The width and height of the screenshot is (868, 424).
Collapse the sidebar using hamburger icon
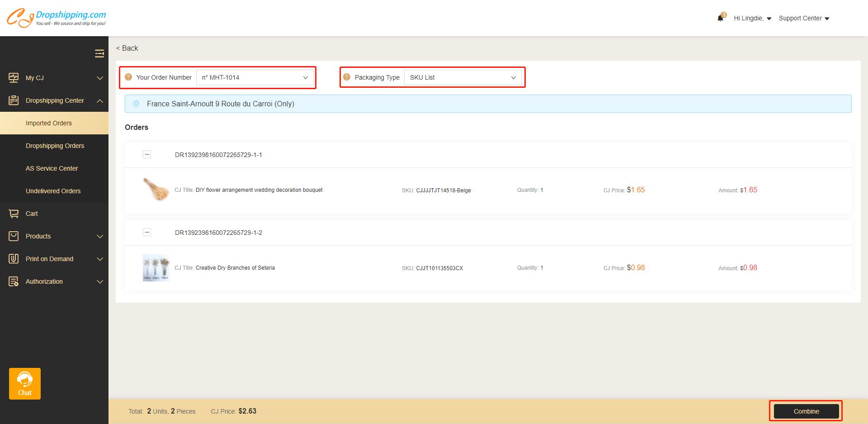[x=99, y=54]
